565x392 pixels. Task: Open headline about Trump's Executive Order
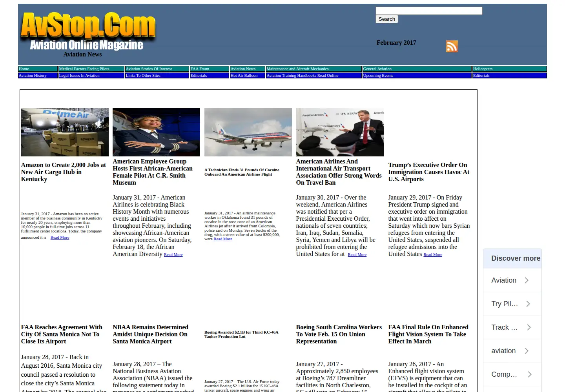coord(429,172)
